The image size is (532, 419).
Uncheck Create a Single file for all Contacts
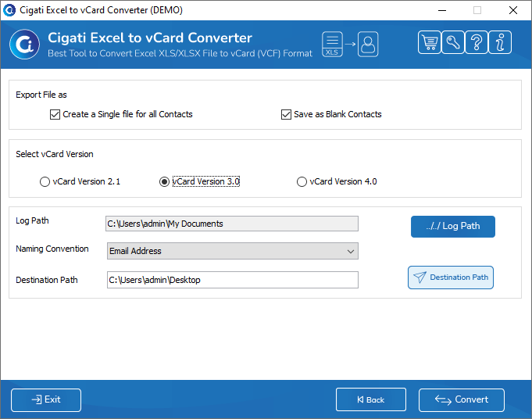55,114
